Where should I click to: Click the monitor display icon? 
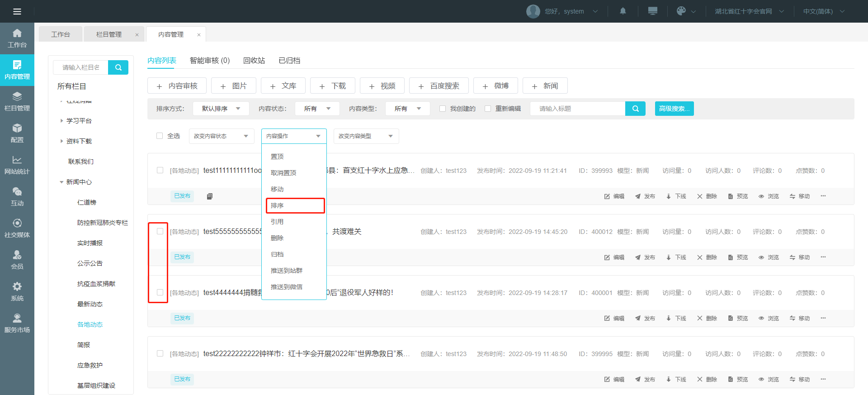652,11
